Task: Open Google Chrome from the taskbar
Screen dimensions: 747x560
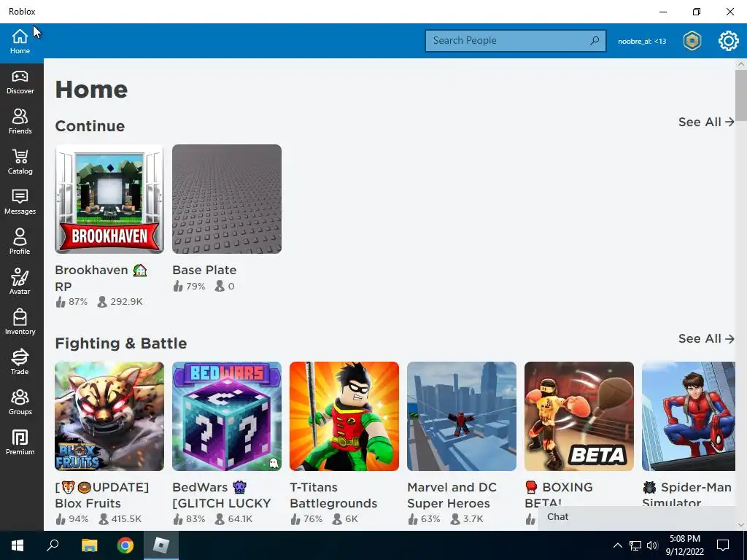Action: (x=125, y=545)
